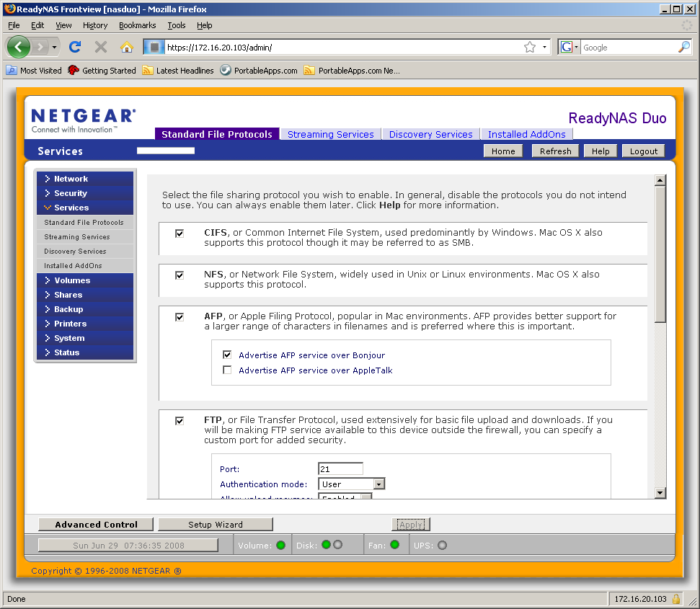
Task: Expand the Security sidebar section
Action: tap(85, 193)
